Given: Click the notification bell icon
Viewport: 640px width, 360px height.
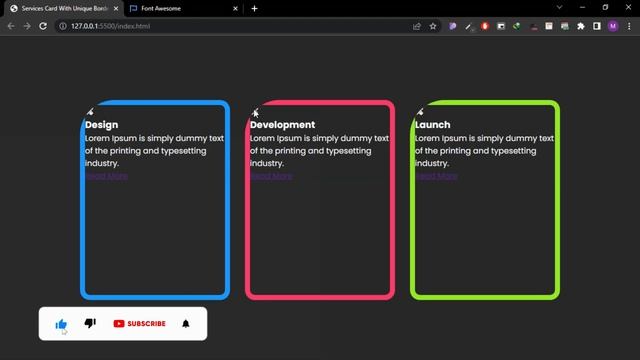Looking at the screenshot, I should tap(186, 324).
